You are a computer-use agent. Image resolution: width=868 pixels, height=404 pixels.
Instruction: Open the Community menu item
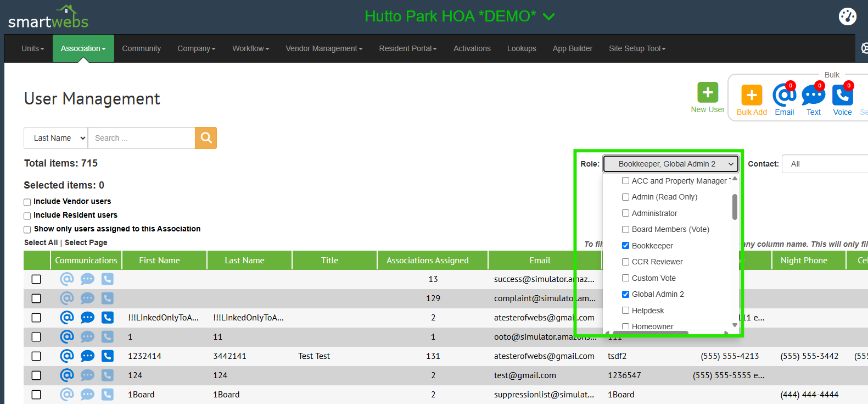[141, 48]
